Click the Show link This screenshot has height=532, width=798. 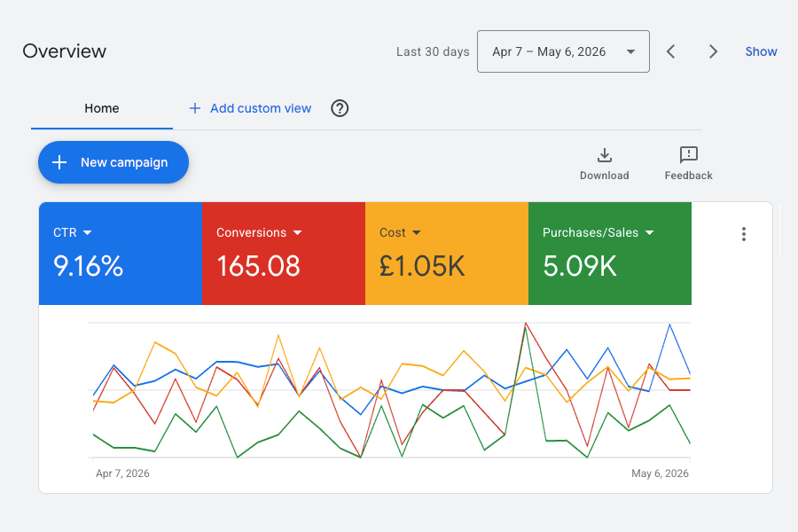click(761, 51)
